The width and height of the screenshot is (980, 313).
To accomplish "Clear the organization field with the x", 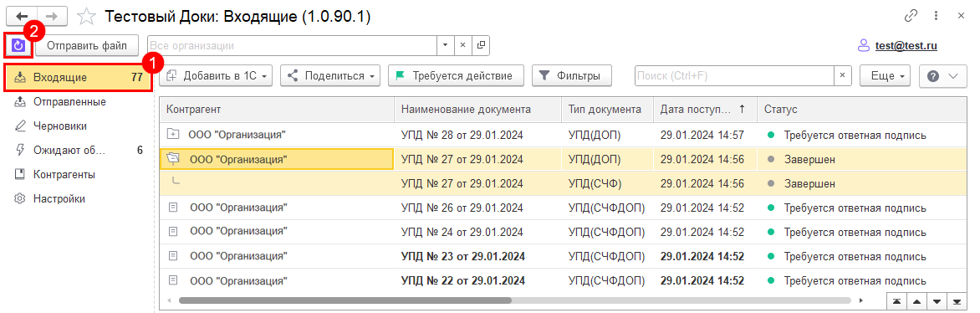I will pyautogui.click(x=463, y=46).
